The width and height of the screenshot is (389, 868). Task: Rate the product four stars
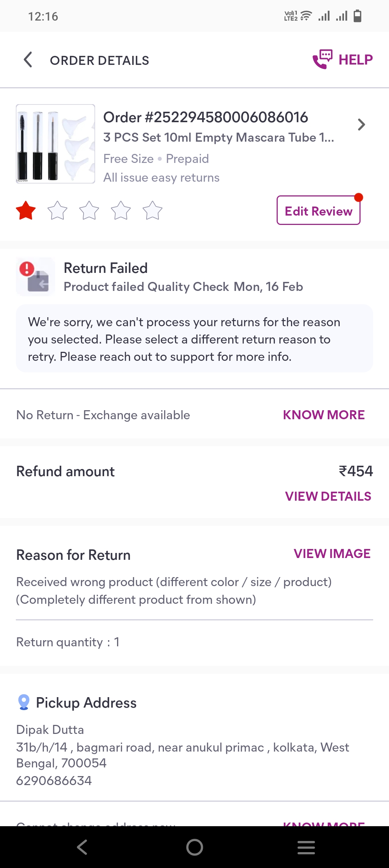pyautogui.click(x=121, y=211)
